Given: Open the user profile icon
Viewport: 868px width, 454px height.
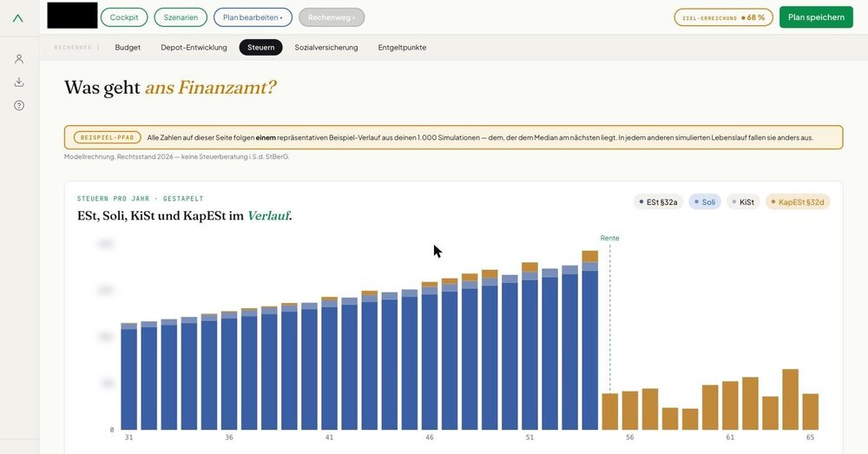Looking at the screenshot, I should coord(19,59).
